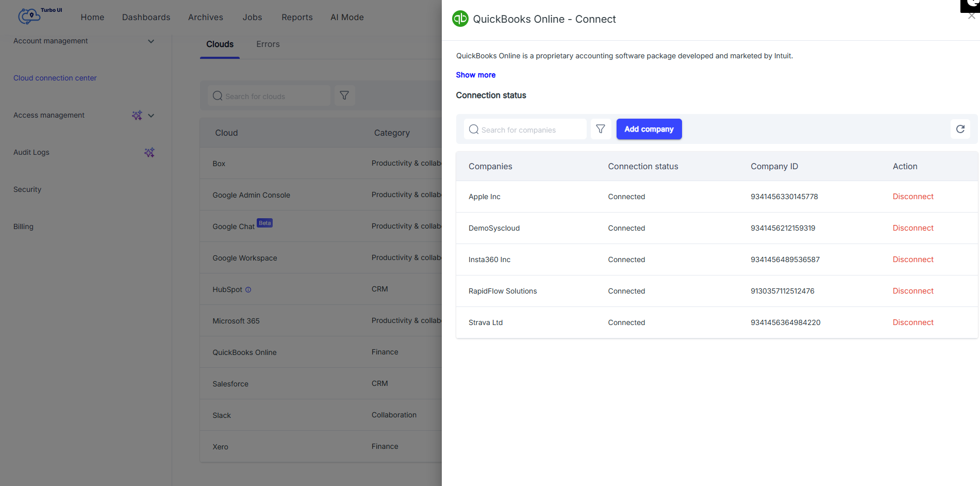Viewport: 980px width, 486px height.
Task: Click the search icon in companies search
Action: 474,129
